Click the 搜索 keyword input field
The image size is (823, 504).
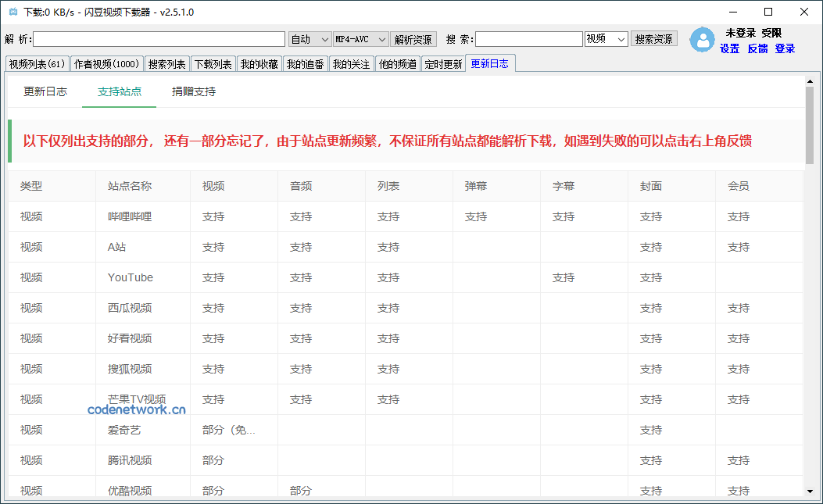point(528,39)
